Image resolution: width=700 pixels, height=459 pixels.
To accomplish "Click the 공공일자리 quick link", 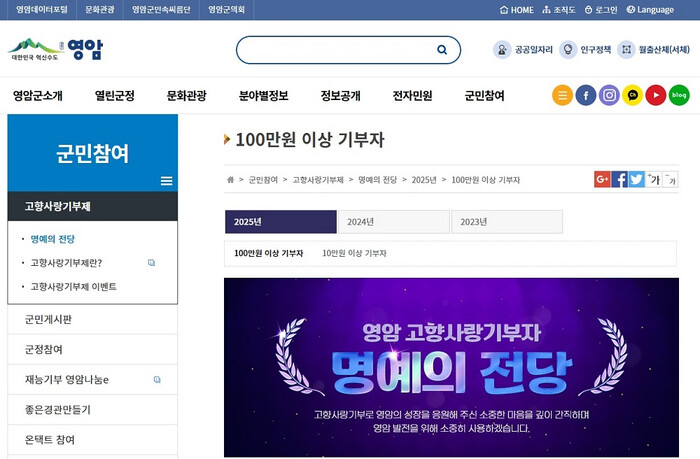I will click(522, 50).
